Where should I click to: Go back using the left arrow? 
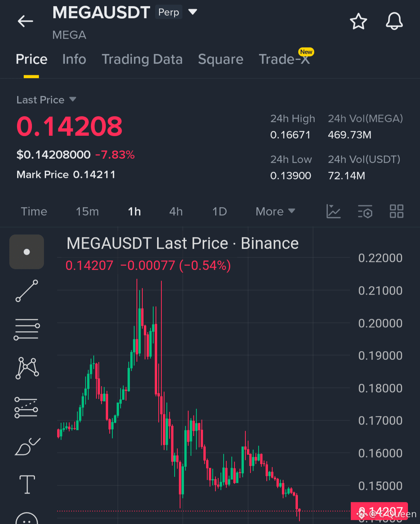(x=25, y=21)
